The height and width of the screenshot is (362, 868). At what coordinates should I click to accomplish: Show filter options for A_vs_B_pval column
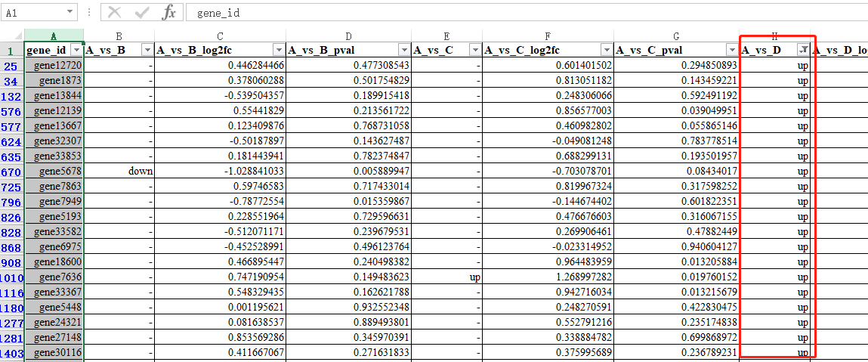(403, 50)
